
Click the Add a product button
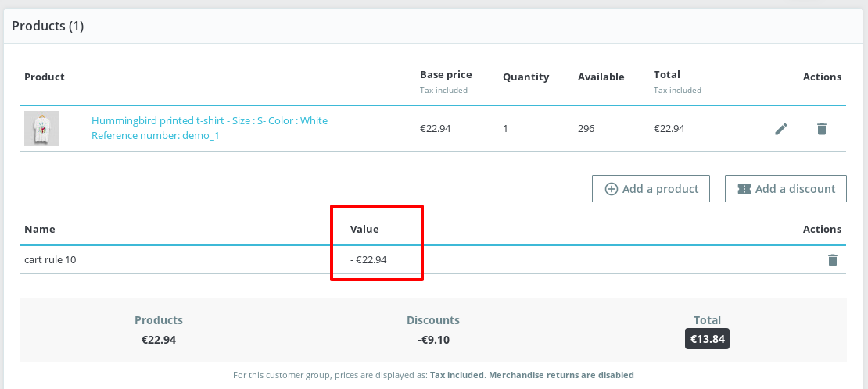651,189
